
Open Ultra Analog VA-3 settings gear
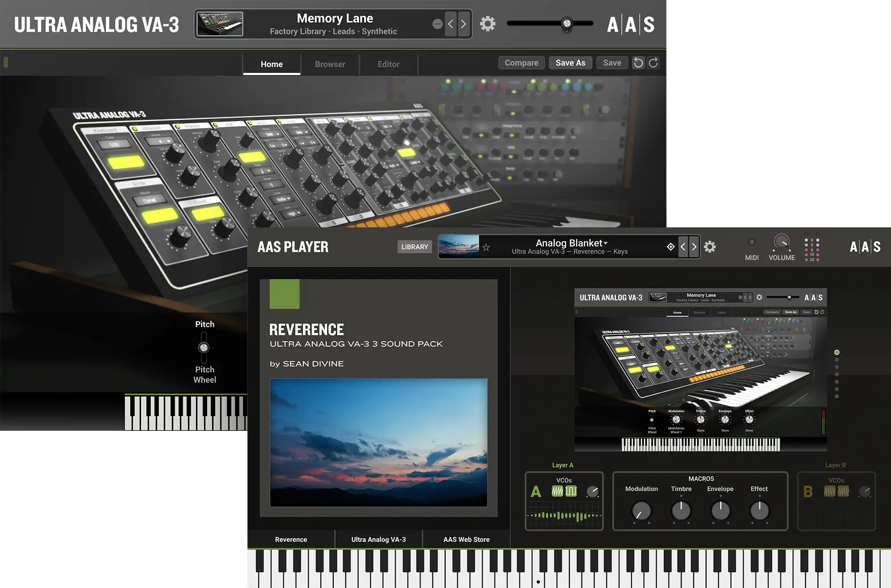[487, 24]
